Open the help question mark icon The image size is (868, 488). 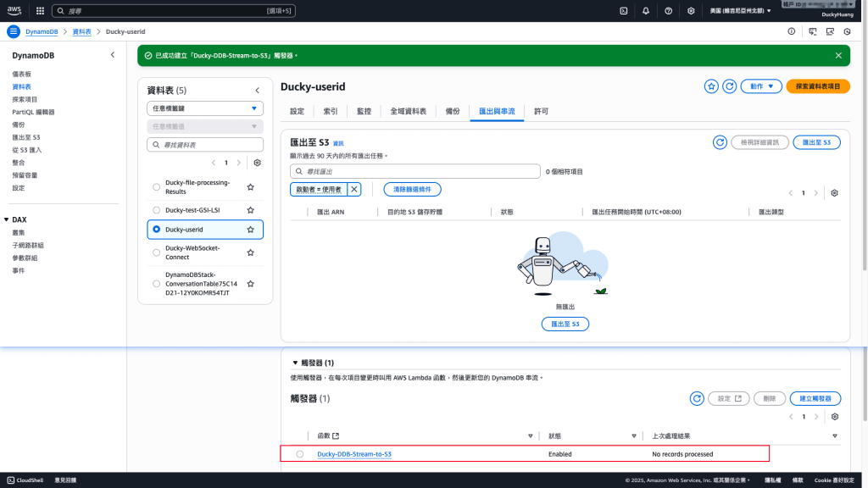click(x=668, y=10)
